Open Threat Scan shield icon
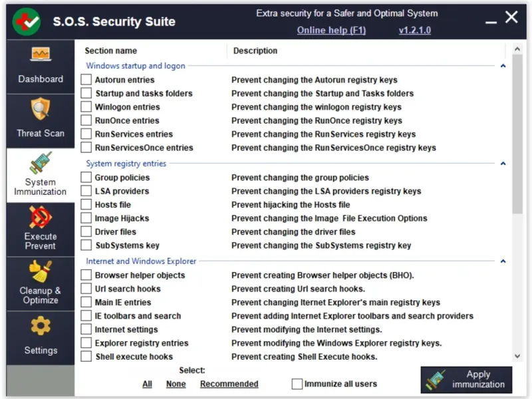Viewport: 532px width, 399px height. coord(40,110)
